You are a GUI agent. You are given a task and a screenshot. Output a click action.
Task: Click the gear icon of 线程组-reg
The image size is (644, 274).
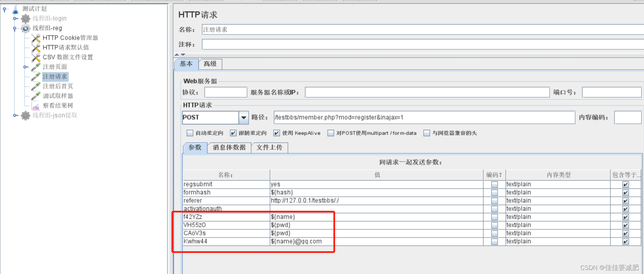click(26, 28)
